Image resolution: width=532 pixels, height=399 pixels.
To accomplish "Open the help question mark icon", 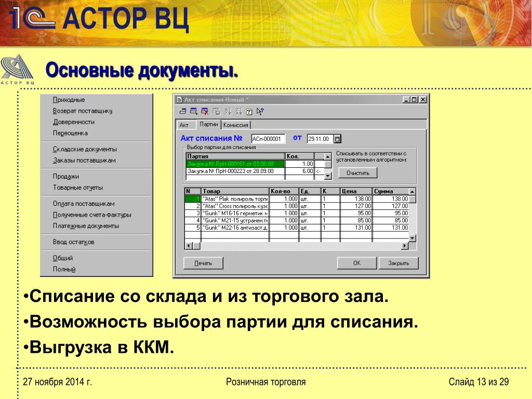I will point(249,112).
